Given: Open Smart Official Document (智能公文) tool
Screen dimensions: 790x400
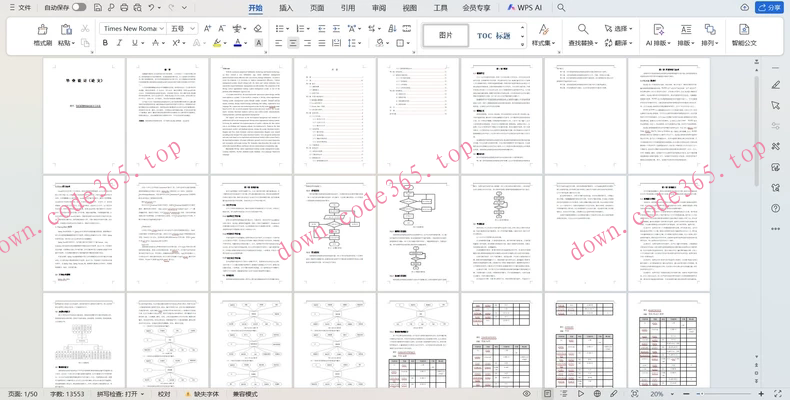Looking at the screenshot, I should pos(744,35).
